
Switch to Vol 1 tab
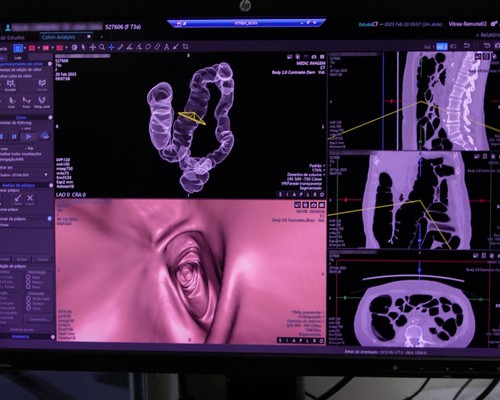click(x=430, y=47)
